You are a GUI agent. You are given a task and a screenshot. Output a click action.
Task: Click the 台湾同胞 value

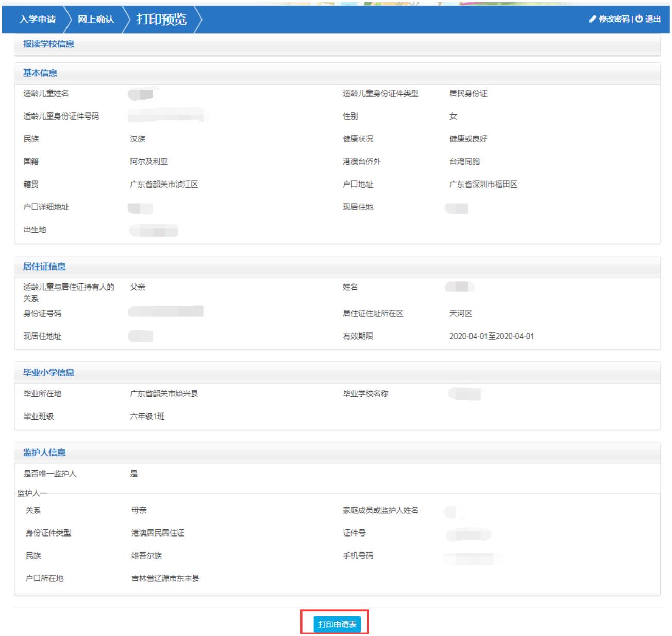(464, 162)
